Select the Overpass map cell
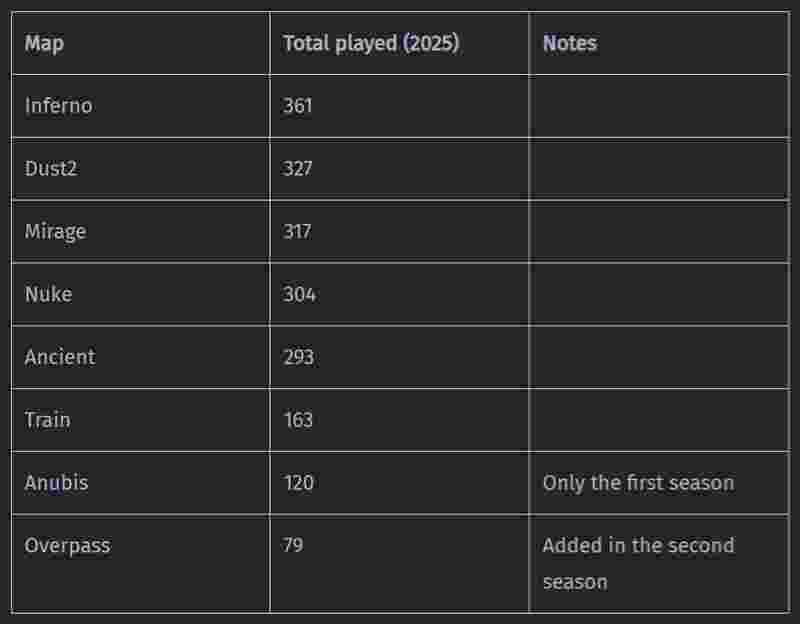Image resolution: width=800 pixels, height=624 pixels. point(67,546)
